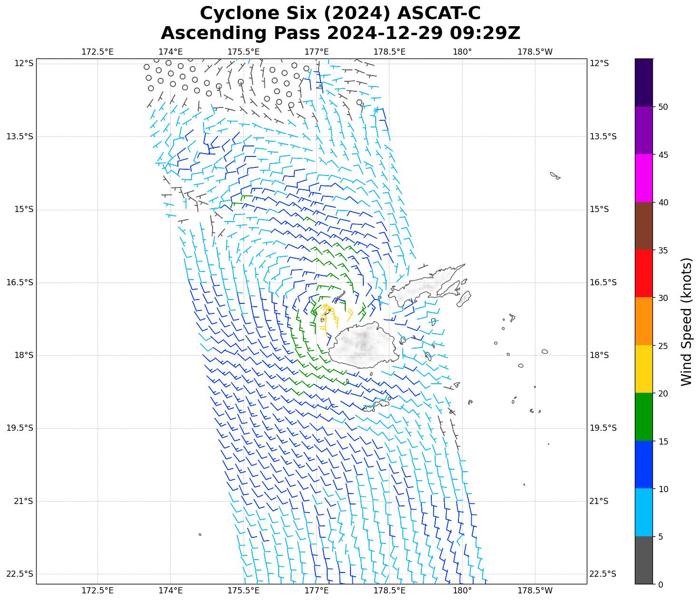This screenshot has height=601, width=700.
Task: Click the right 13.5°S latitude tick label
Action: point(603,136)
